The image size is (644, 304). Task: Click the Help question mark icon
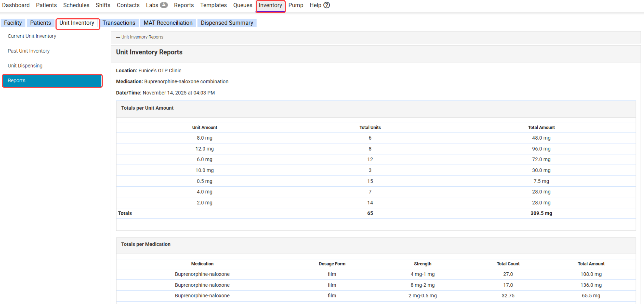coord(327,5)
